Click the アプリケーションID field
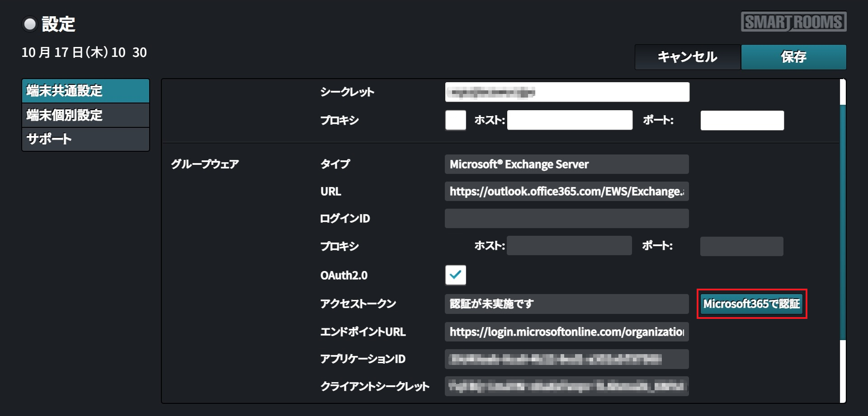 (x=566, y=359)
